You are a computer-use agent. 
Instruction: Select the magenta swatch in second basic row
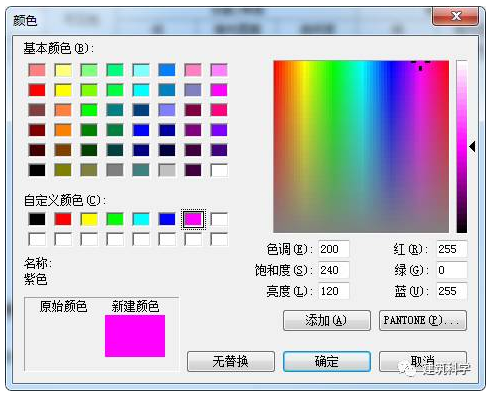tap(219, 90)
